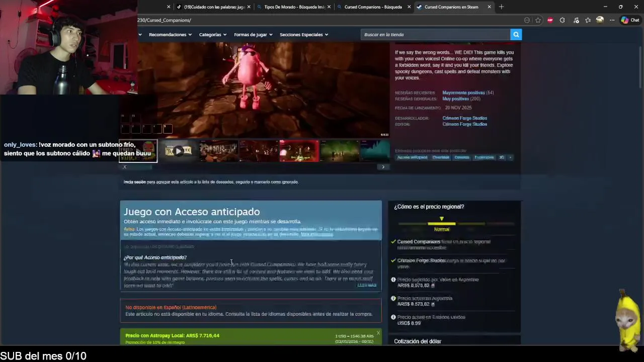Select the red-tinted screenshot thumbnail
The image size is (644, 362).
point(299,151)
